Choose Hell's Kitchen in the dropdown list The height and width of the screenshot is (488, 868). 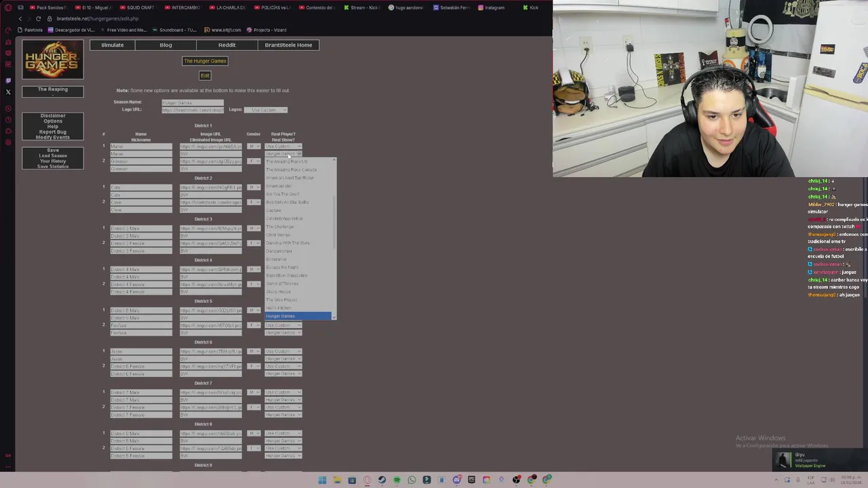pyautogui.click(x=298, y=308)
